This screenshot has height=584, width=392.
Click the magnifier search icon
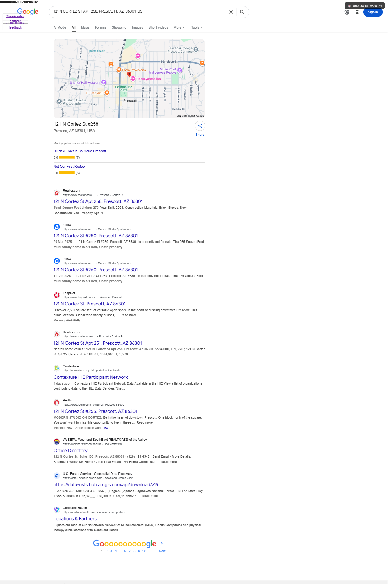click(242, 12)
